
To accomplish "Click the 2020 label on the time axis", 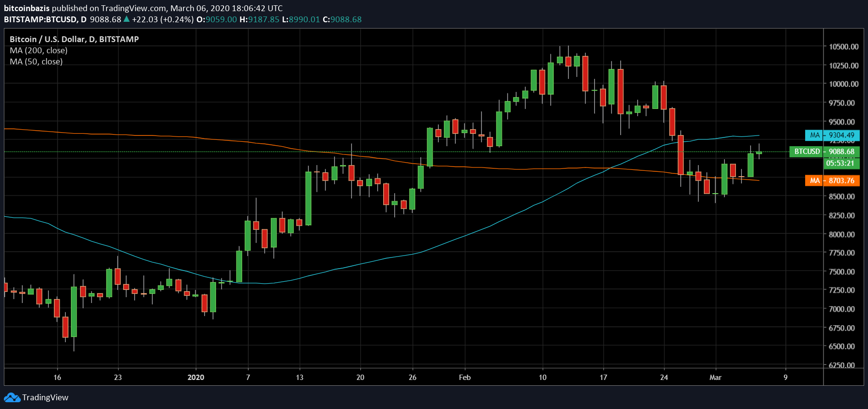I will 196,378.
